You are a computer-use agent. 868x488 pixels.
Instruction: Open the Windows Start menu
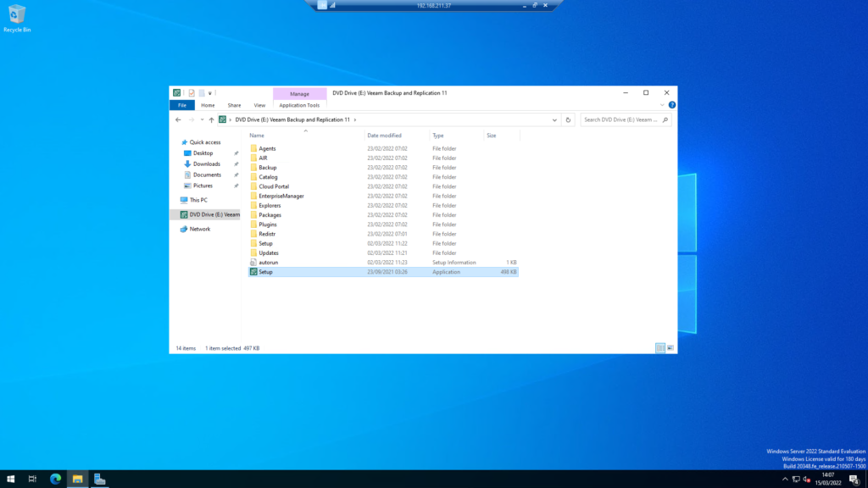click(x=10, y=480)
